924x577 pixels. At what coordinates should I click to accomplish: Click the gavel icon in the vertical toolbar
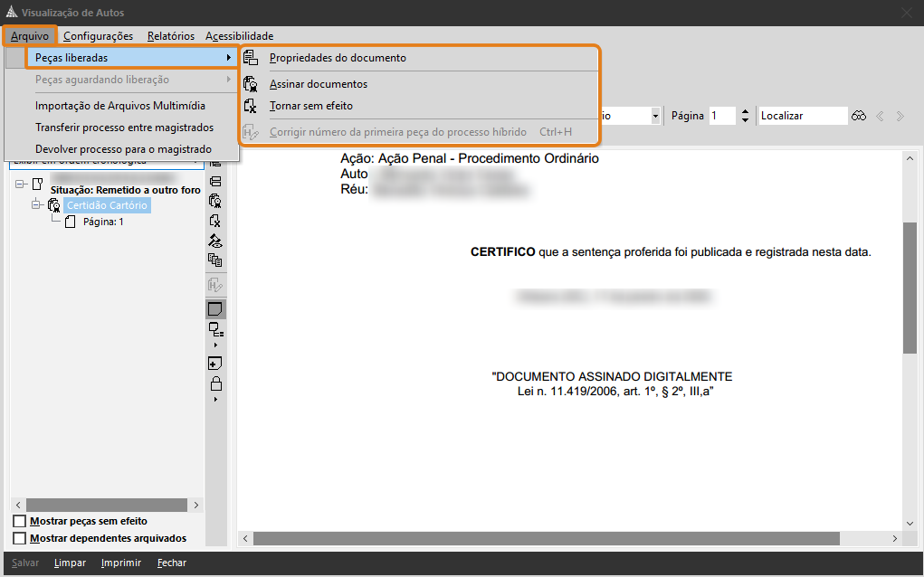215,241
